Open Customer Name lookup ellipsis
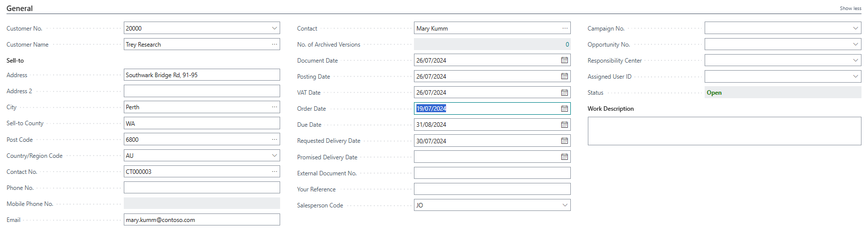Viewport: 868px width, 239px height. tap(274, 44)
